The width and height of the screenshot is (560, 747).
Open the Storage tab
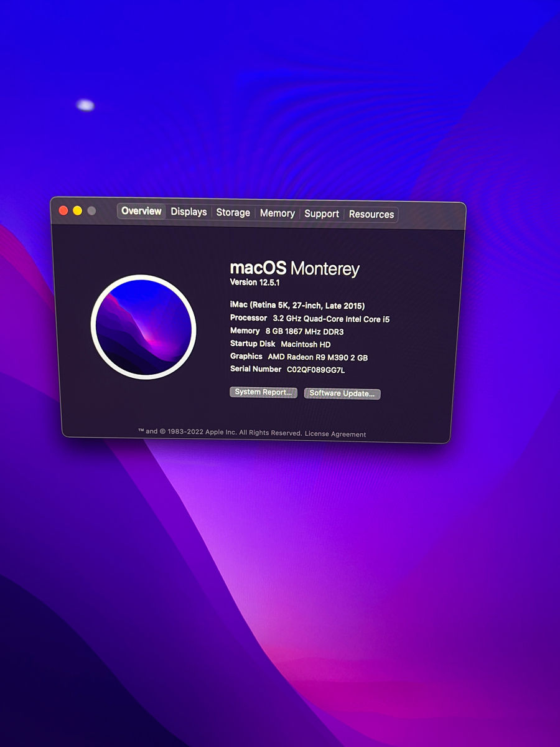coord(233,212)
